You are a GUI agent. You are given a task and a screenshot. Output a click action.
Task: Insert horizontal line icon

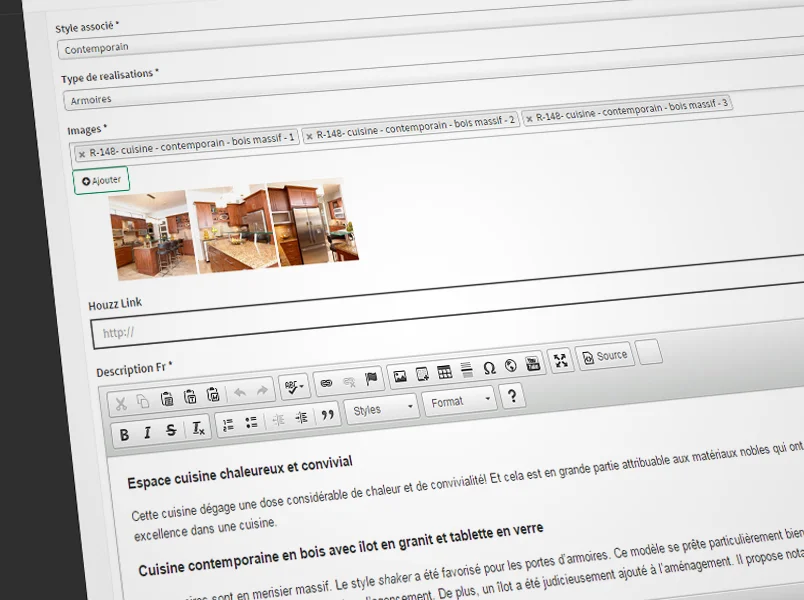(x=467, y=370)
